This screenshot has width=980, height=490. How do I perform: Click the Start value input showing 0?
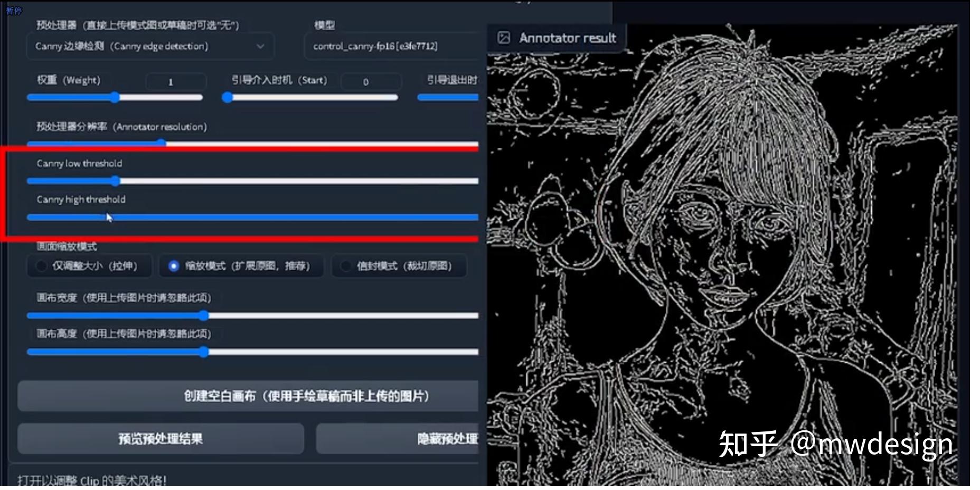(371, 82)
